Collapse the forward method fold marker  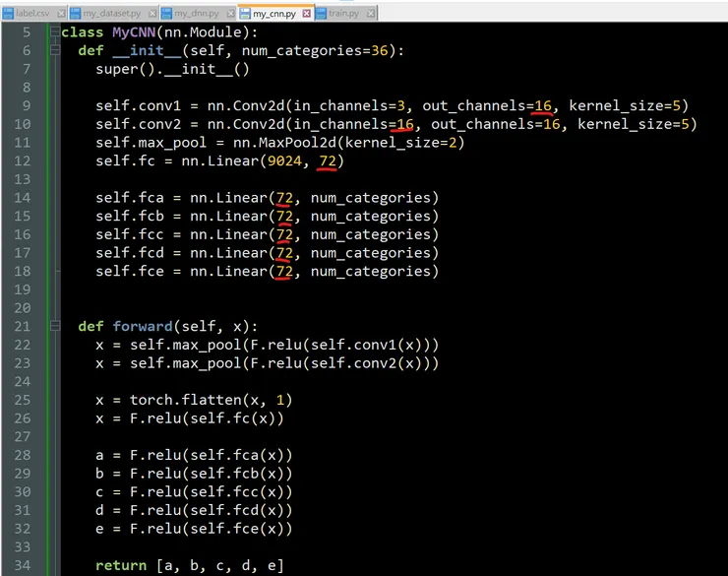55,326
